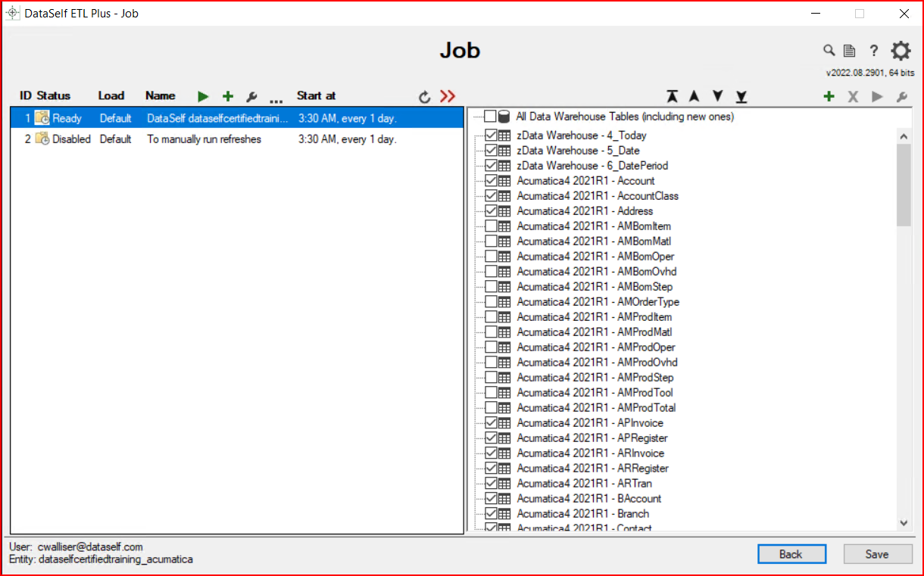
Task: Click the search magnifier icon
Action: (829, 51)
